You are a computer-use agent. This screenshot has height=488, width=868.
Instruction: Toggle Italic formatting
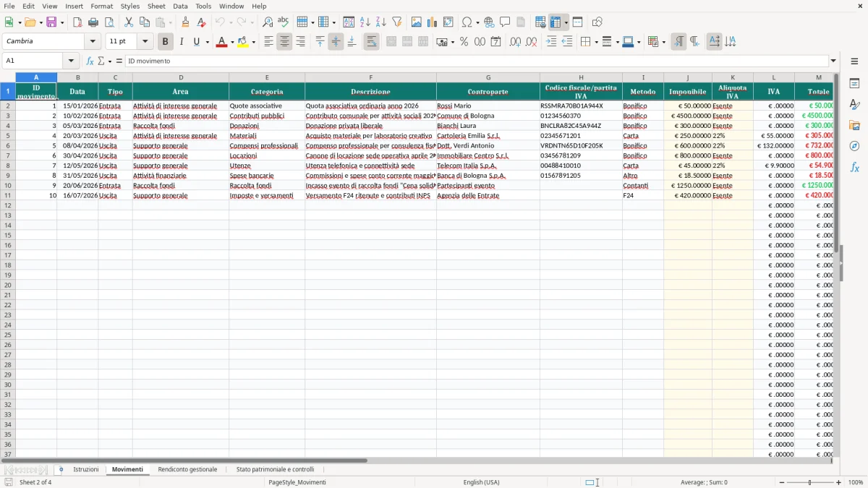182,42
